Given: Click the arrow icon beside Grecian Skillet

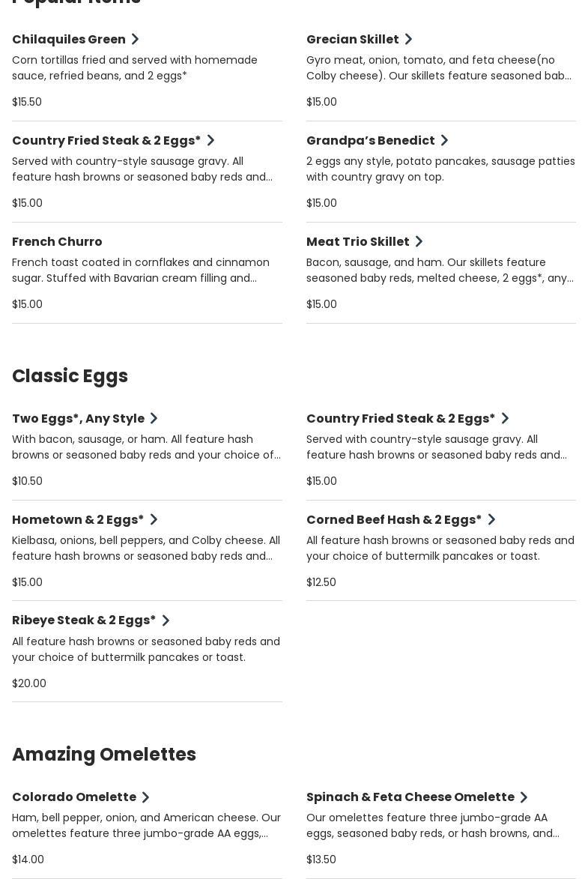Looking at the screenshot, I should pyautogui.click(x=408, y=39).
